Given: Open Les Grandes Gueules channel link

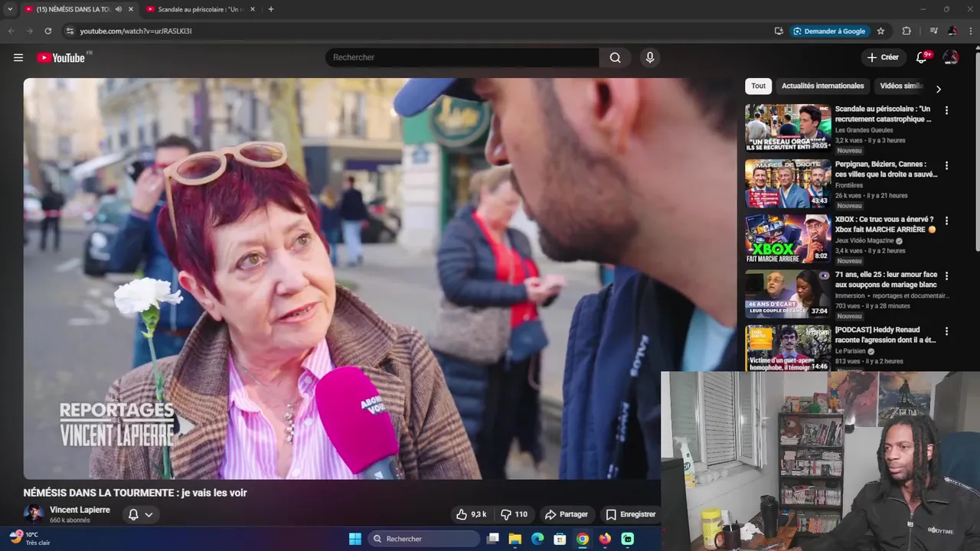Looking at the screenshot, I should pyautogui.click(x=864, y=130).
